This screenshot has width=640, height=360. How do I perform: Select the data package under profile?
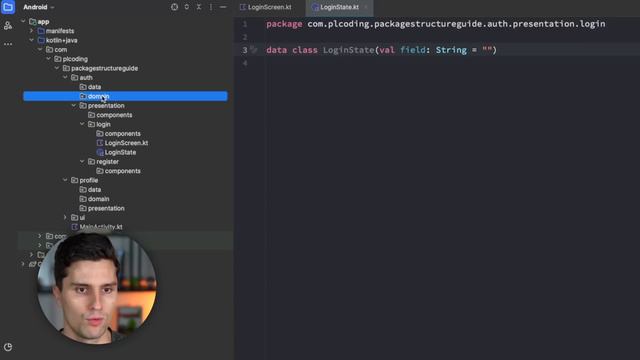point(90,189)
